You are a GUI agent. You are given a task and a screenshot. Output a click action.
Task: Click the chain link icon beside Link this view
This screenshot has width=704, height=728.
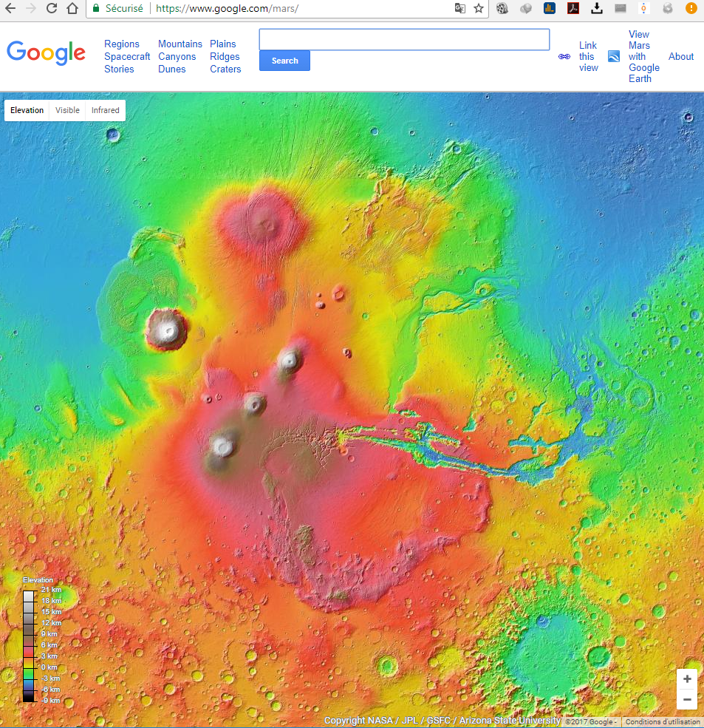(564, 57)
